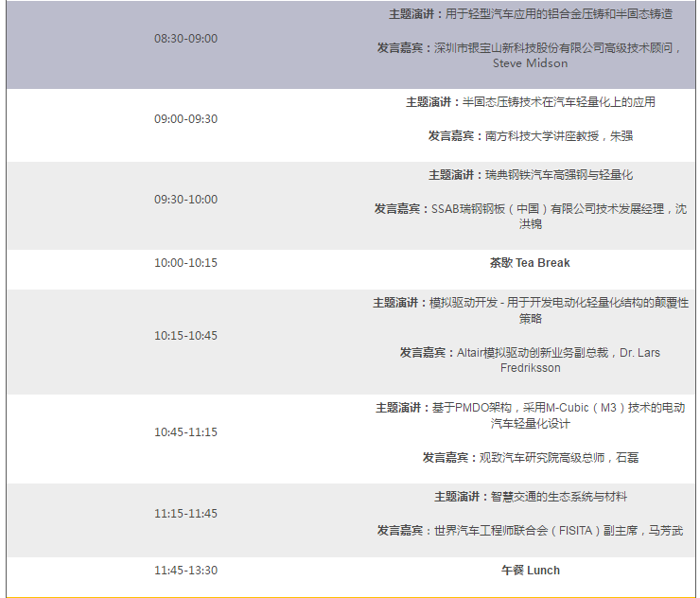Screen dimensions: 700x598
Task: Select the 午餐 Lunch entry
Action: tap(530, 571)
